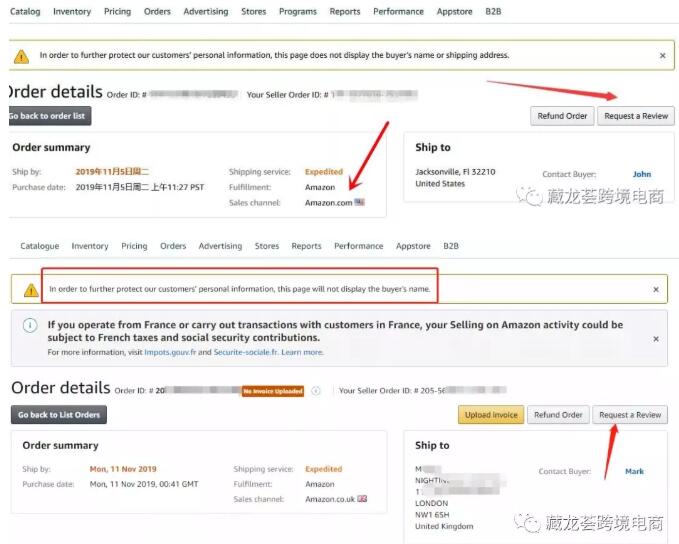Request a Review for the Jacksonville order

click(x=636, y=116)
